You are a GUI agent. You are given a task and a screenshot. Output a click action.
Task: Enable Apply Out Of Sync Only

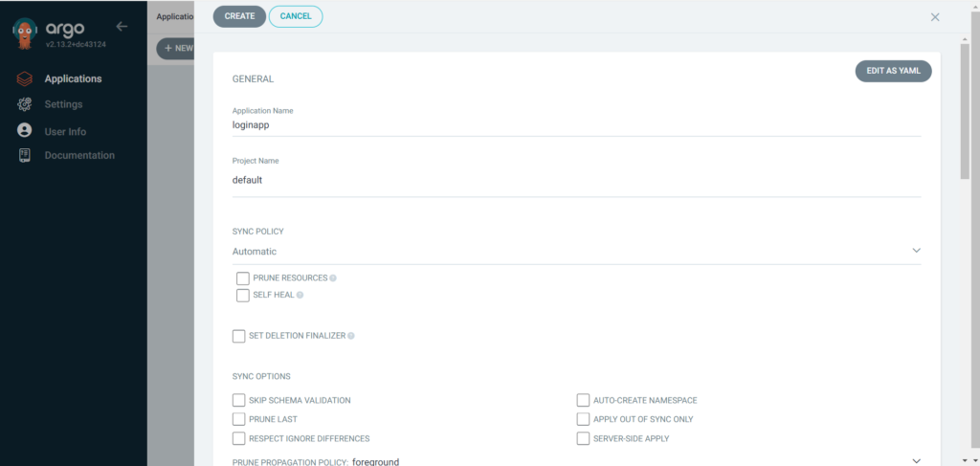click(583, 418)
